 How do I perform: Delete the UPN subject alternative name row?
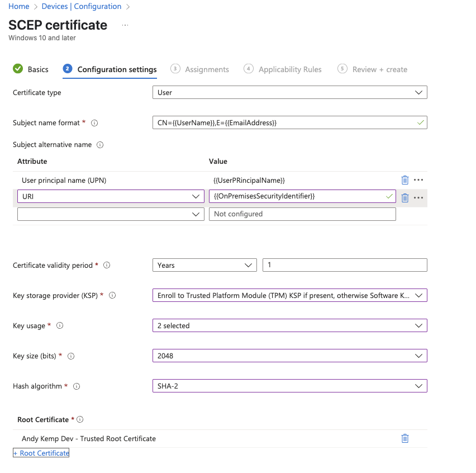pos(404,180)
